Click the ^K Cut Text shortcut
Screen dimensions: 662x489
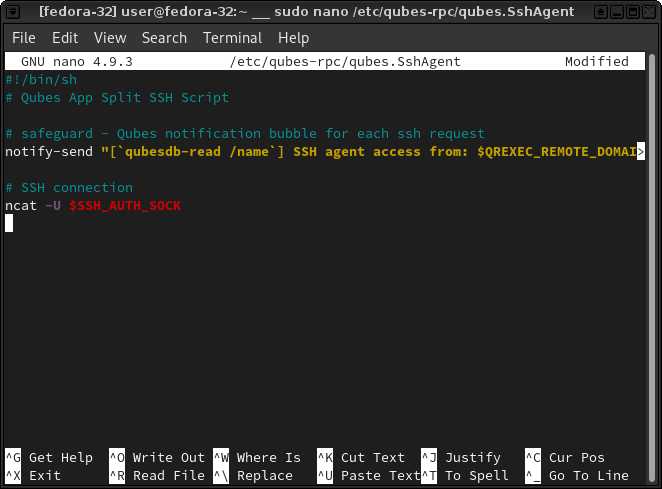pyautogui.click(x=361, y=458)
